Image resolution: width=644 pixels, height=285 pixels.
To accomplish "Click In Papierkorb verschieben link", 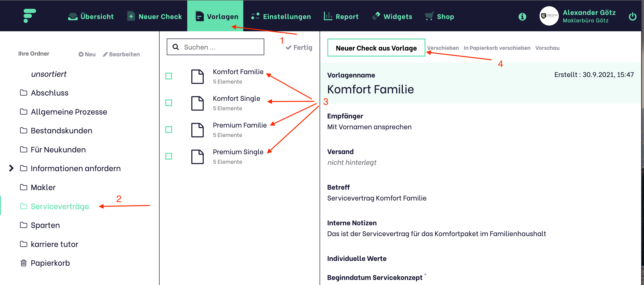I will (x=497, y=48).
